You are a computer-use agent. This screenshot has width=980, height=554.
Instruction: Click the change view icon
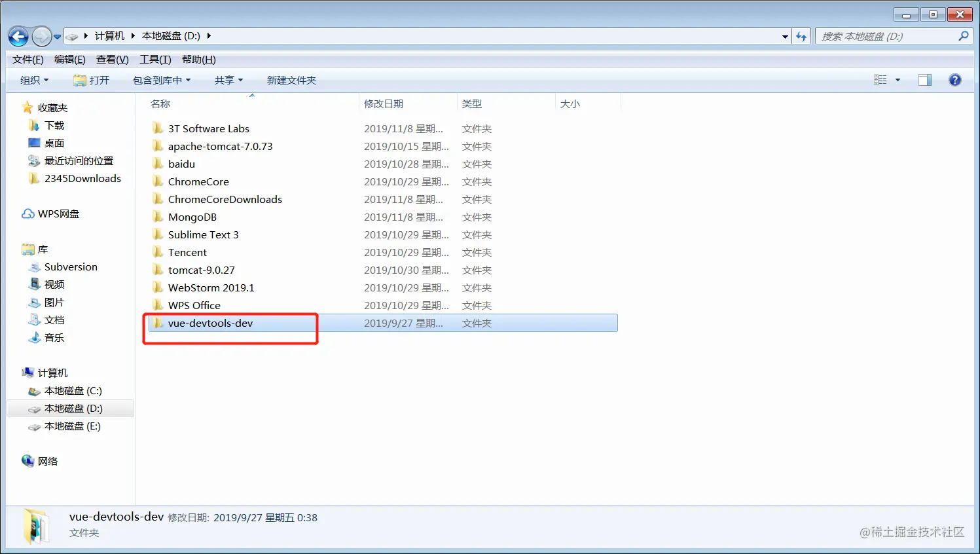pos(880,80)
